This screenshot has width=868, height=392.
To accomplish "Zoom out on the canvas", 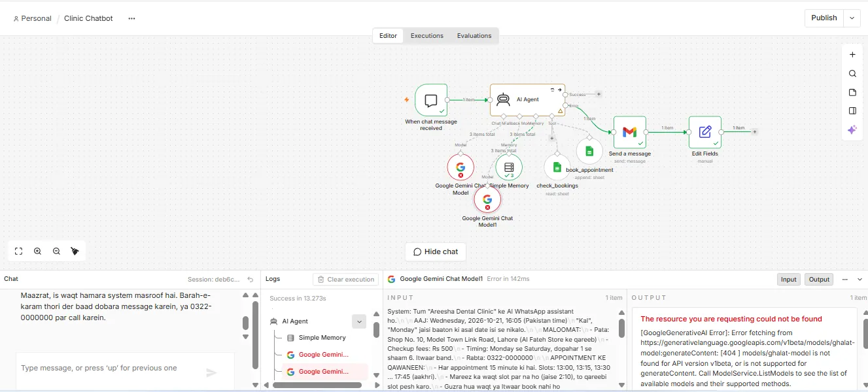I will pos(56,251).
